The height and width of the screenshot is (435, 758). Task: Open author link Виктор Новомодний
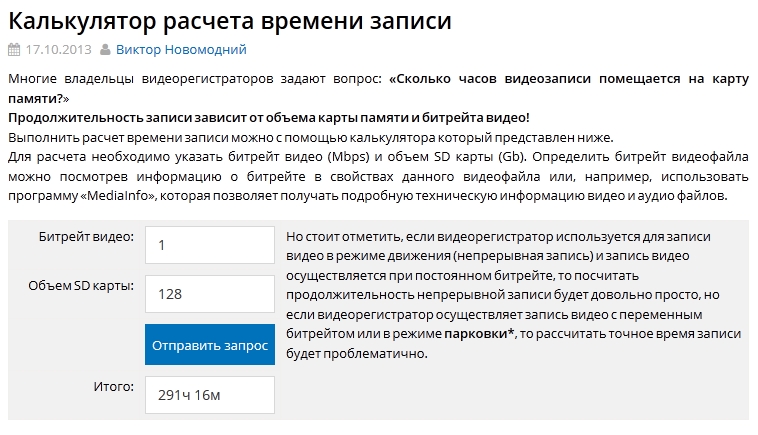point(181,50)
